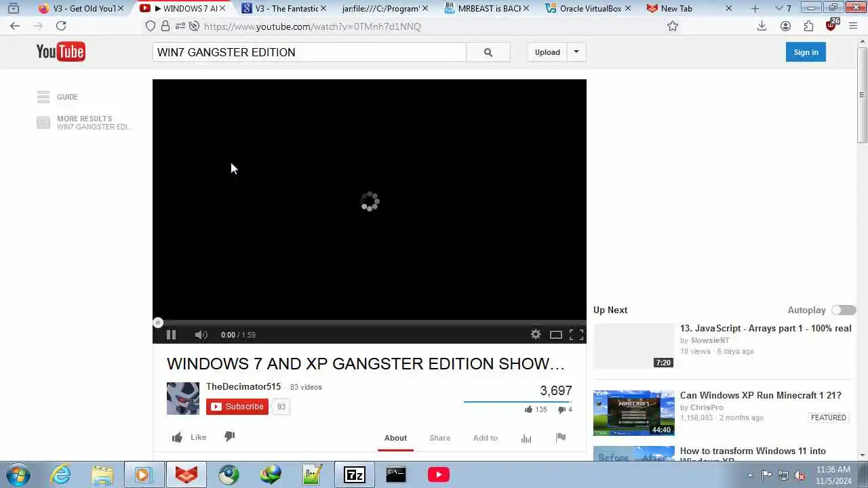The height and width of the screenshot is (488, 868).
Task: Open TheDecimator515 channel link
Action: (243, 386)
